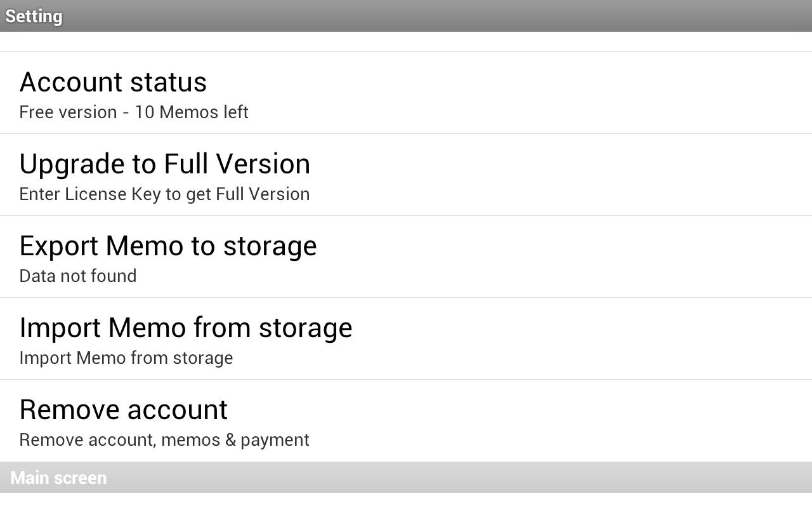Click the Setting title in the header bar
Viewport: 812px width, 508px height.
(34, 16)
